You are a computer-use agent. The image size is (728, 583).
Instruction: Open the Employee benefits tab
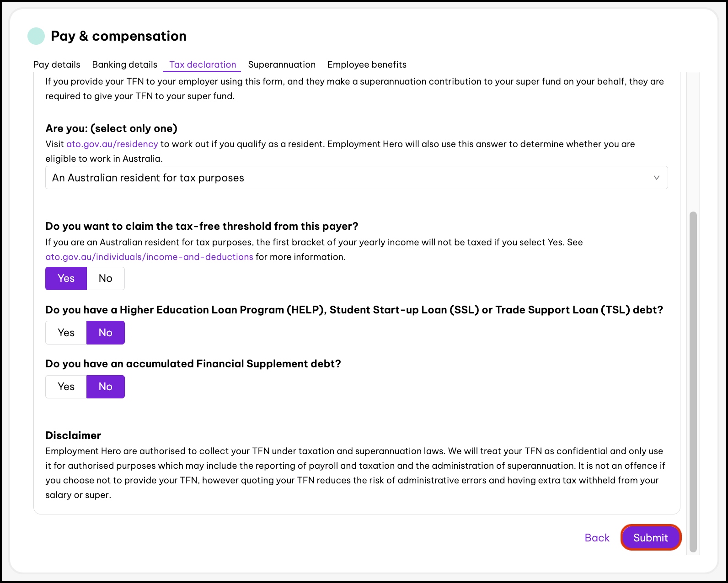pos(367,64)
